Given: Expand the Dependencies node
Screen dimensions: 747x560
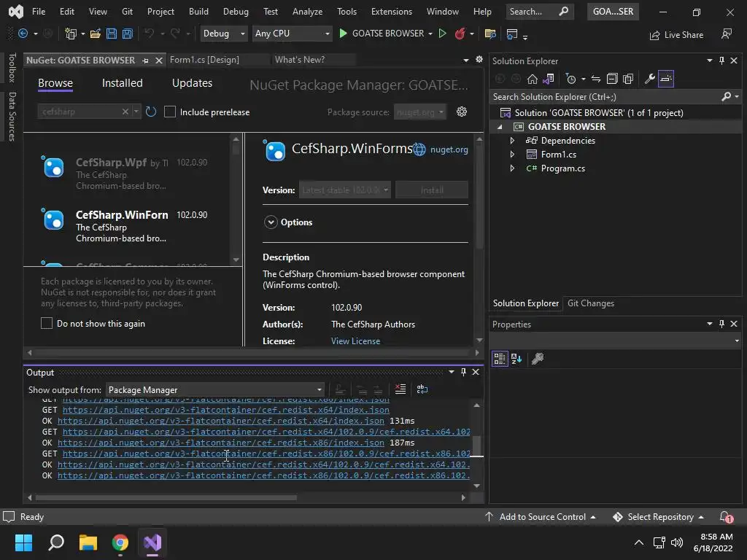Looking at the screenshot, I should (512, 141).
